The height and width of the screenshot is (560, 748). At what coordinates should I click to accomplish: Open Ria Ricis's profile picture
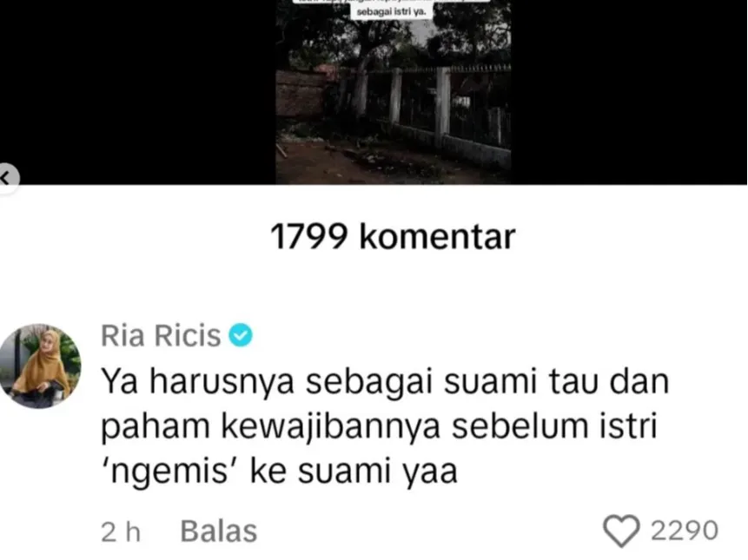[x=40, y=366]
